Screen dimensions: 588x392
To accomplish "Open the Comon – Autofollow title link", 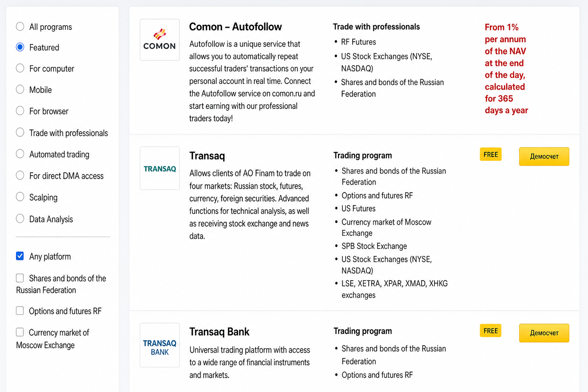I will tap(235, 27).
